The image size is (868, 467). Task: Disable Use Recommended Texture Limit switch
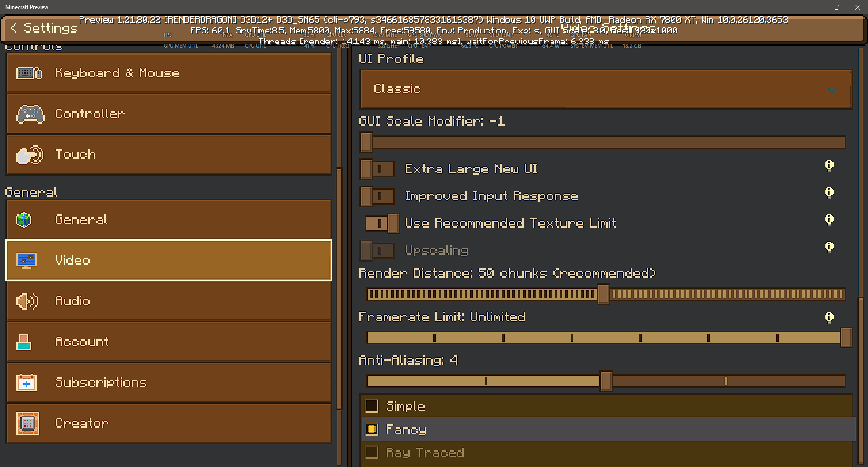382,224
